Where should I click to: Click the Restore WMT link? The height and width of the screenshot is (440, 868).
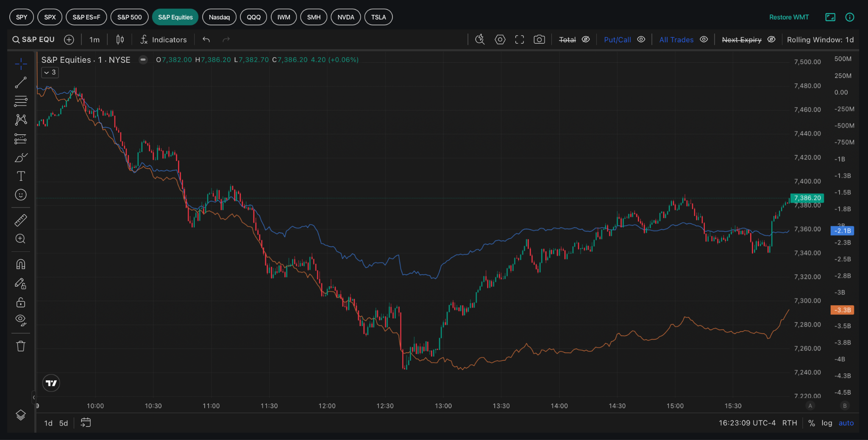pos(789,17)
